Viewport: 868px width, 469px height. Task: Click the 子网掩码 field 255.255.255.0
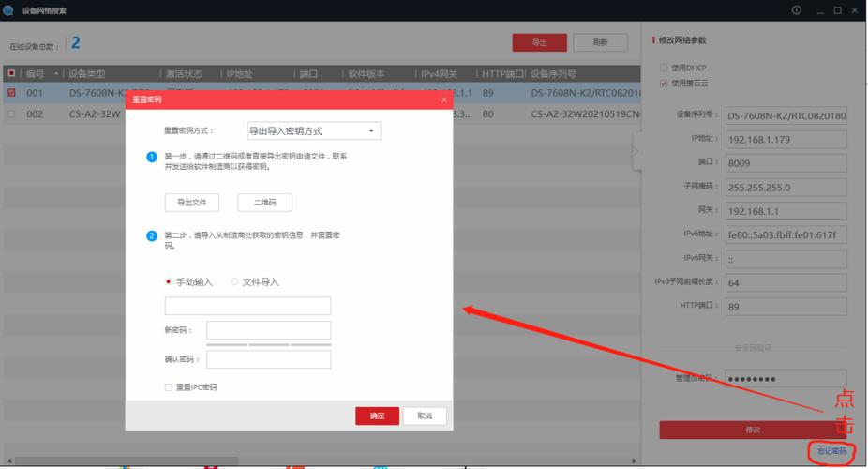[x=786, y=188]
